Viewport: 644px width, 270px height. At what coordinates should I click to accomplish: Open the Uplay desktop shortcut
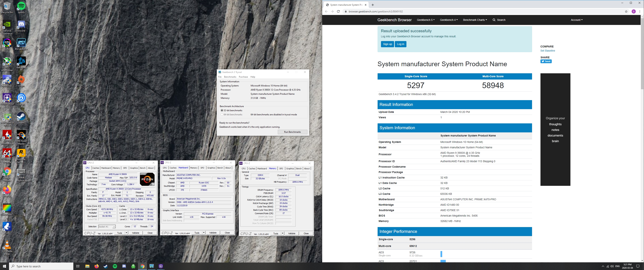(21, 99)
